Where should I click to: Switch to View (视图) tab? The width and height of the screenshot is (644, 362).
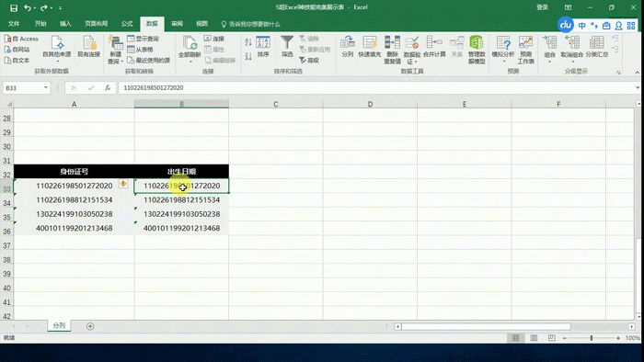(201, 24)
